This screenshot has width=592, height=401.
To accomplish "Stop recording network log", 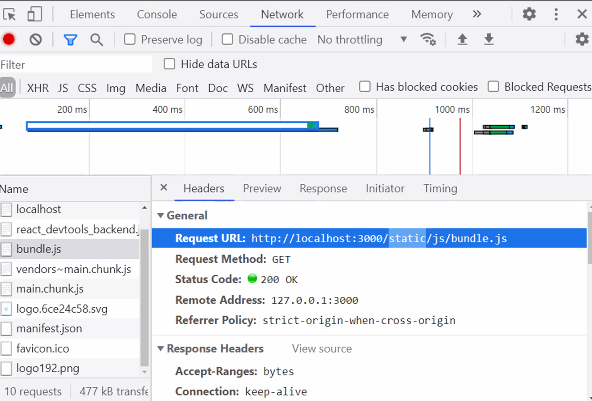I will point(9,39).
